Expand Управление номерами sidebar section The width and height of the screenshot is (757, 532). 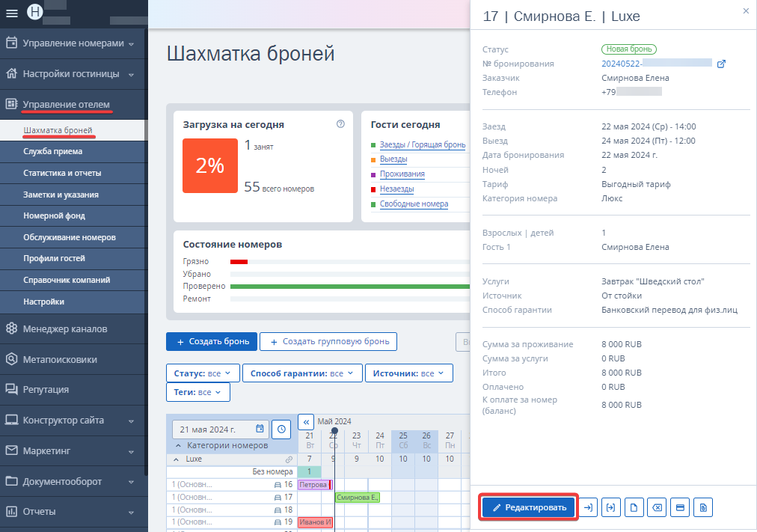(132, 44)
